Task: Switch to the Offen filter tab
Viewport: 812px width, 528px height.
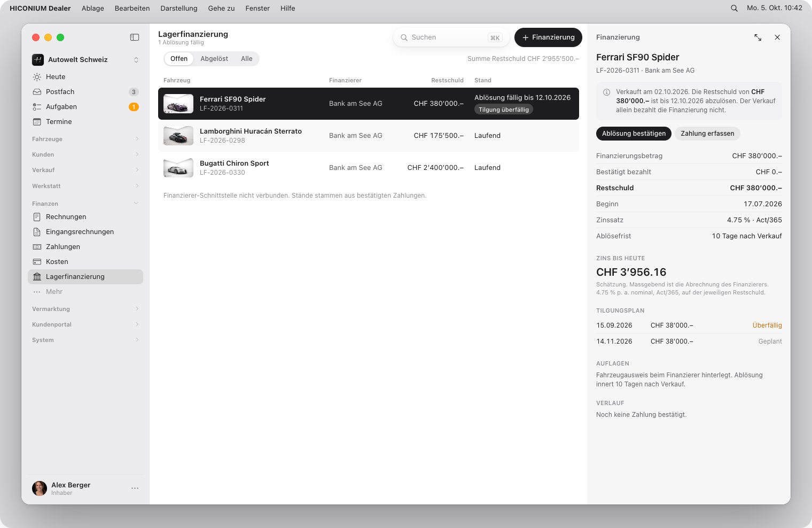Action: tap(179, 59)
